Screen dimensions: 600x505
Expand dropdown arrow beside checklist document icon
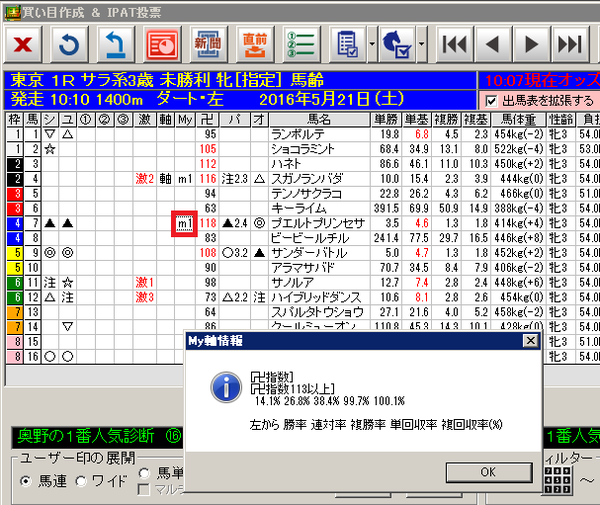(372, 44)
